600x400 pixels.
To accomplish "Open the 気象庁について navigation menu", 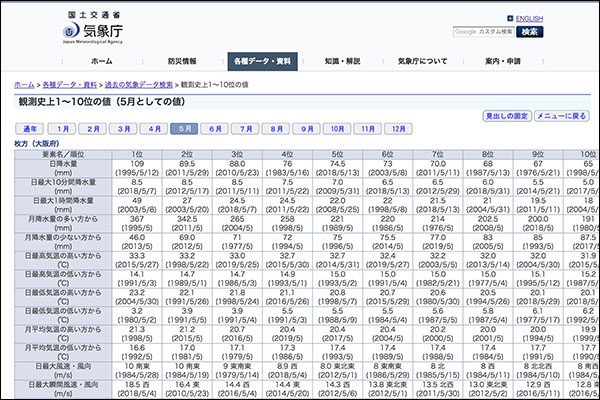I will pyautogui.click(x=422, y=61).
